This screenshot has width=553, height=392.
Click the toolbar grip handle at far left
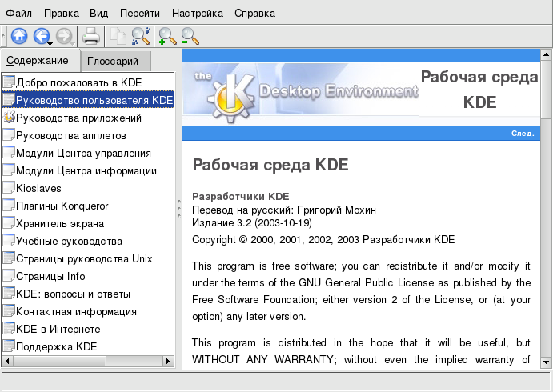3,36
